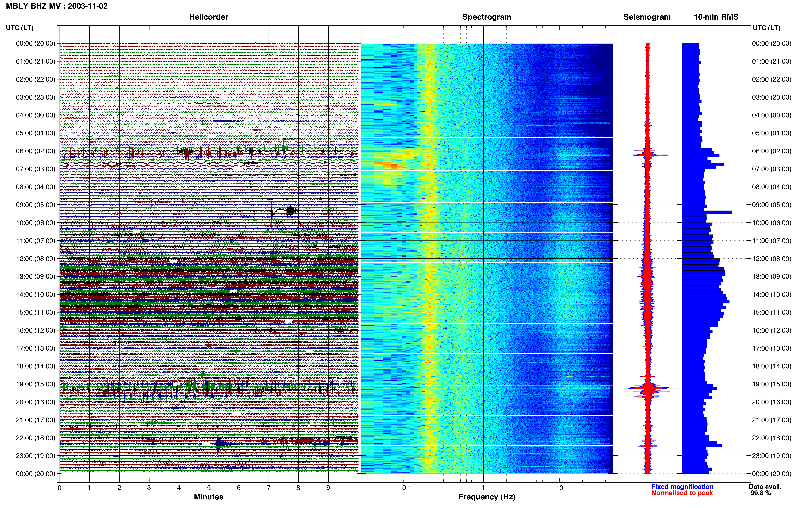Click the 'Normalised to peak' legend text

[x=682, y=493]
